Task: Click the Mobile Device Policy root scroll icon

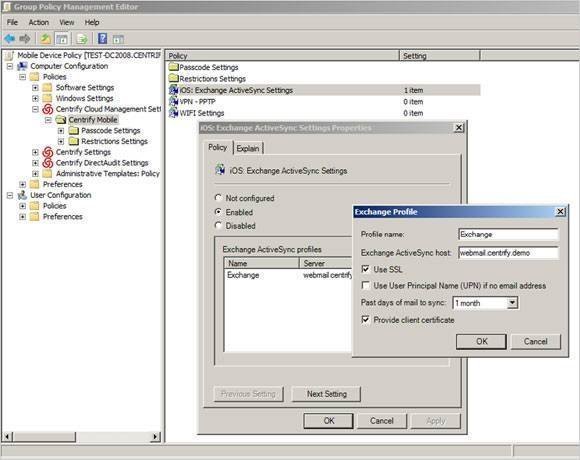Action: pyautogui.click(x=10, y=55)
